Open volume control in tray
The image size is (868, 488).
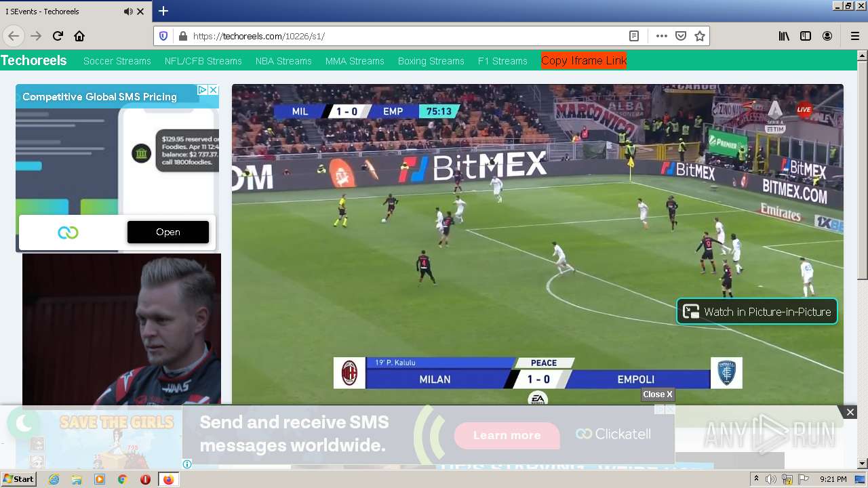[771, 479]
